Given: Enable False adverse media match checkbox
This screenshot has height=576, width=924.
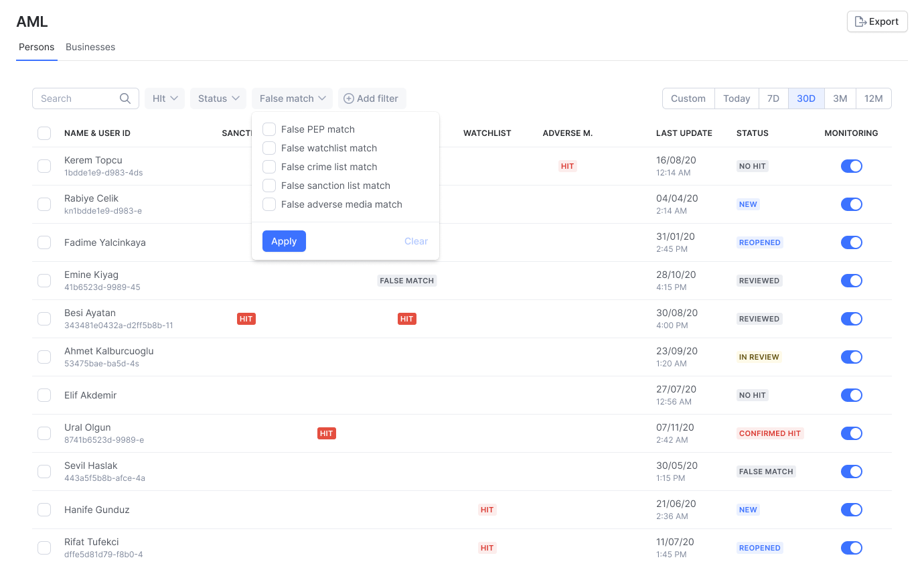Looking at the screenshot, I should (269, 204).
